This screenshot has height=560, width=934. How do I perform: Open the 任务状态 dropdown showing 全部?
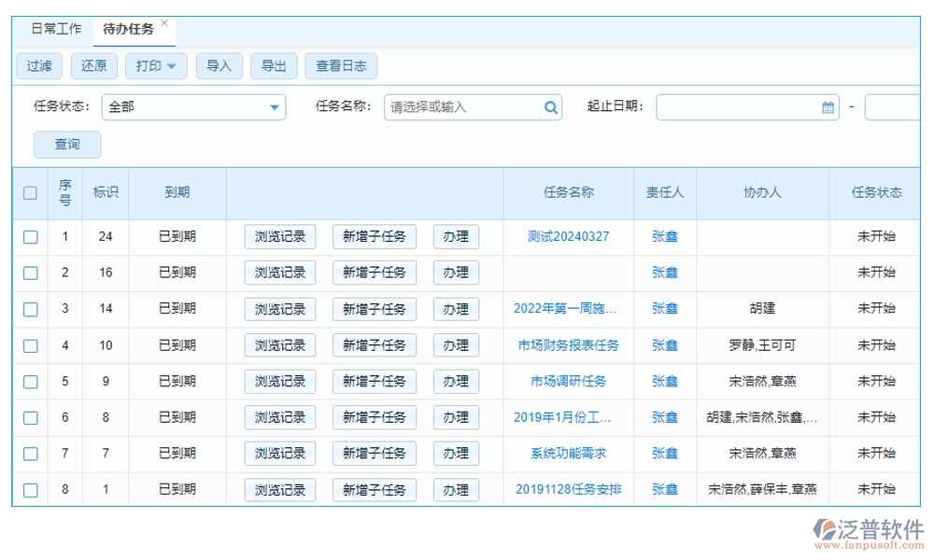coord(192,108)
